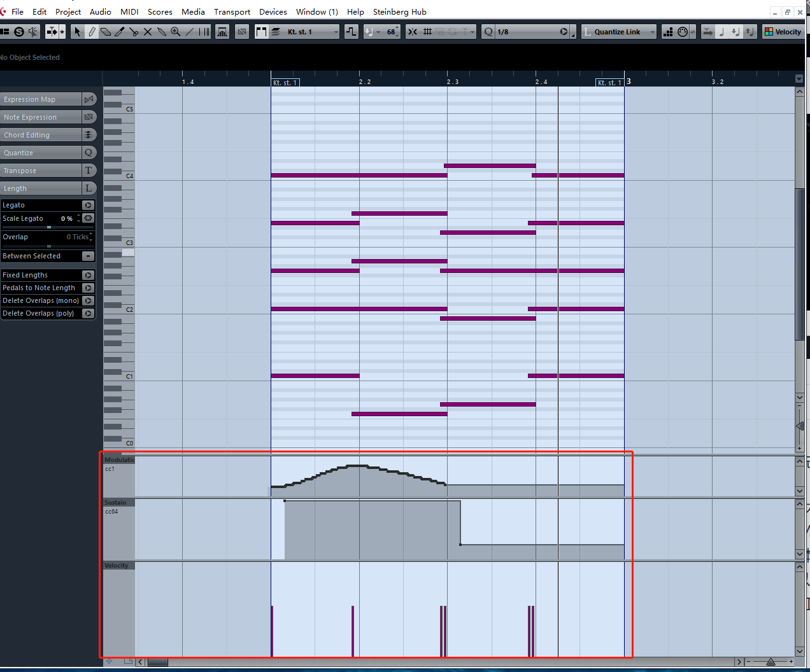The image size is (810, 672).
Task: Adjust the Overlap ticks slider
Action: coord(48,246)
